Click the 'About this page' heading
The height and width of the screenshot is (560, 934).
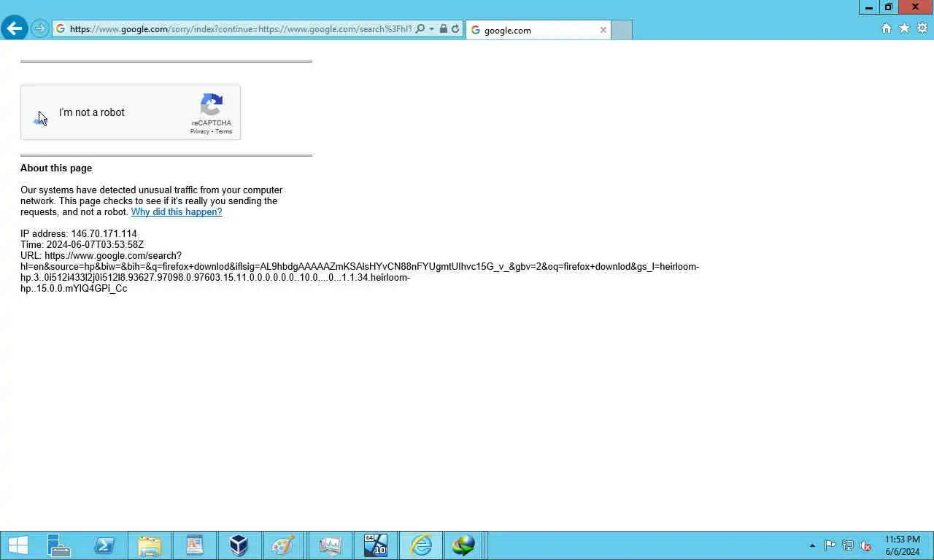(x=56, y=168)
